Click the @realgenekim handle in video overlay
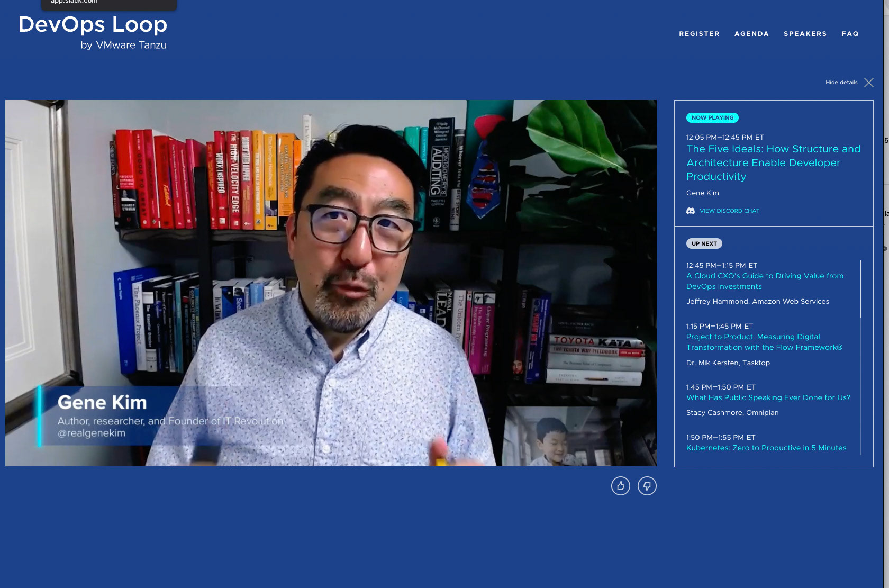889x588 pixels. 92,433
